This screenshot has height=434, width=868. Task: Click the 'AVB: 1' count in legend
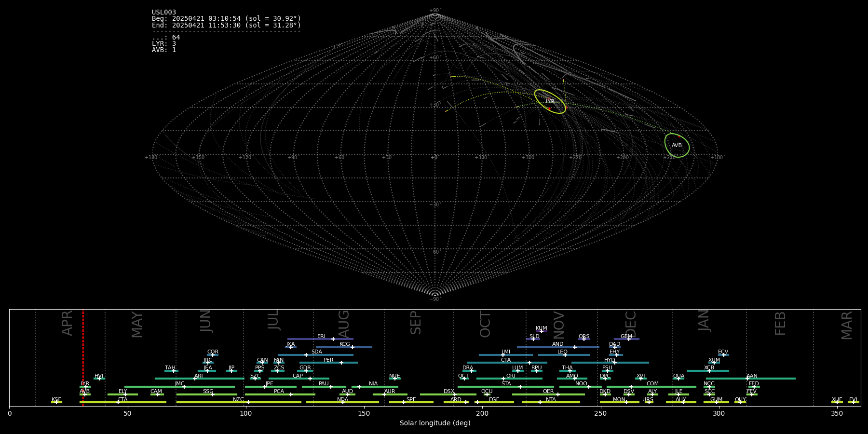point(164,50)
